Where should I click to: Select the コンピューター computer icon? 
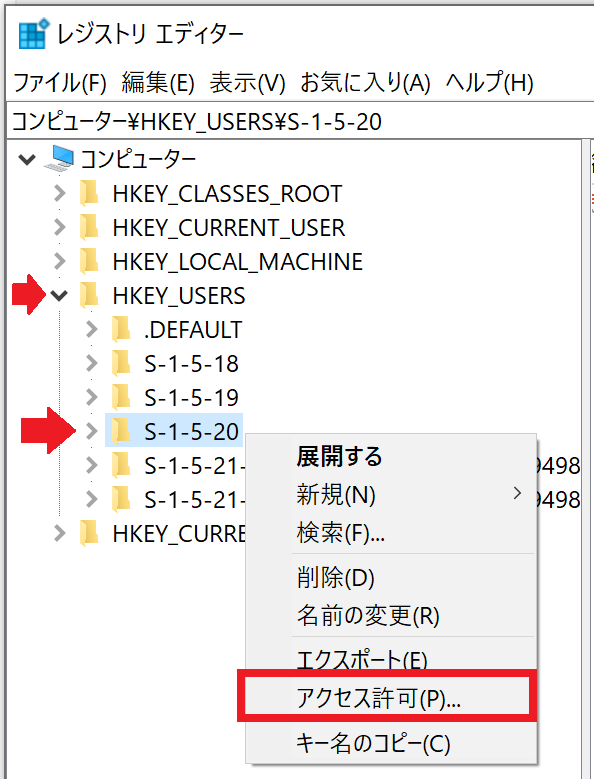(x=59, y=158)
